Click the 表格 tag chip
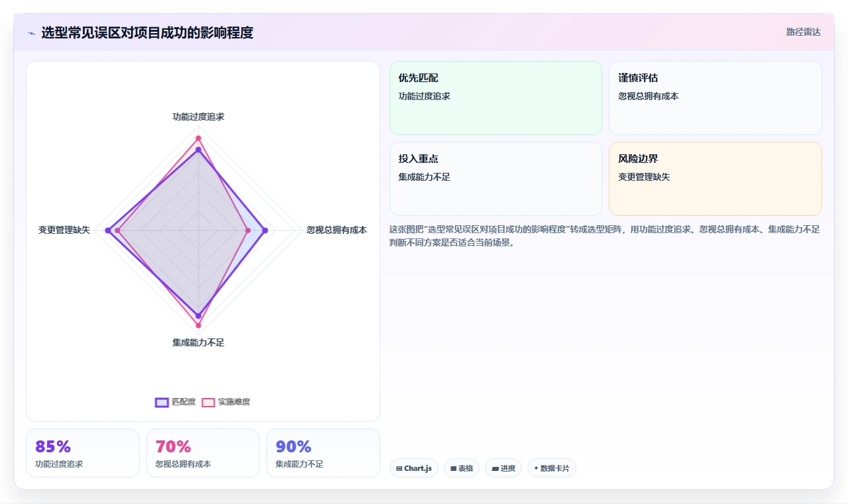Screen dimensions: 848x504 (x=461, y=468)
